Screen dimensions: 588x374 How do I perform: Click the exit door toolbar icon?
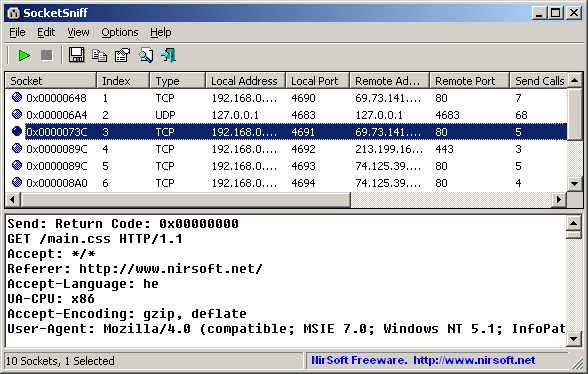coord(168,56)
